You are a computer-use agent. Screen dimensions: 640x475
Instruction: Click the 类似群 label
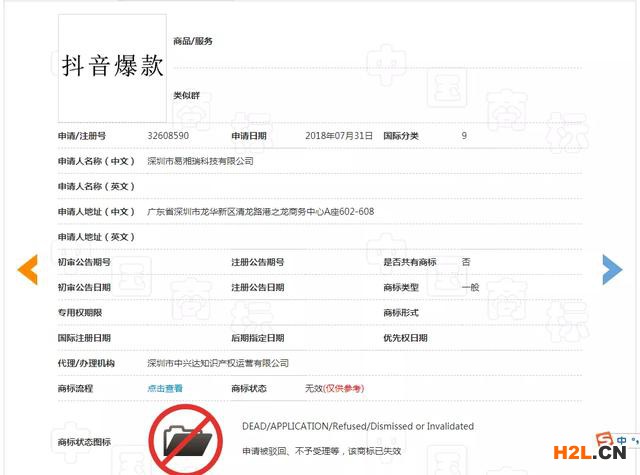point(187,95)
